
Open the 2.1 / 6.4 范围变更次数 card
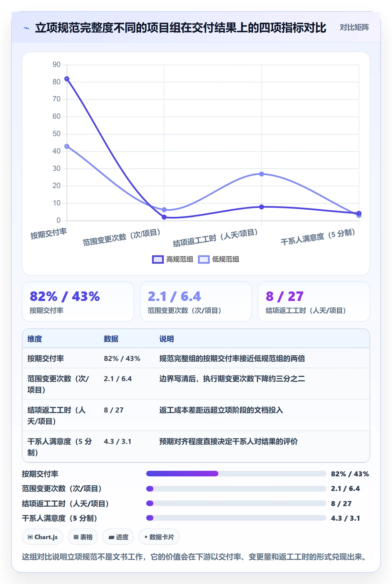tap(196, 302)
